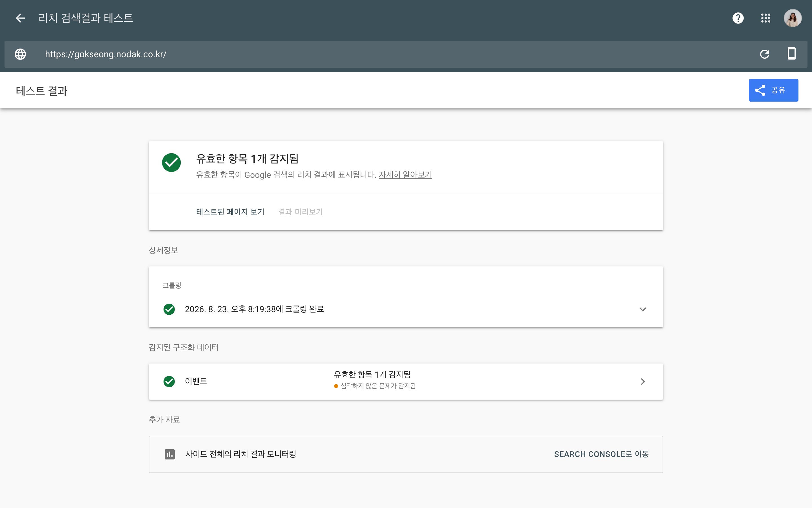This screenshot has width=812, height=508.
Task: Click 사이트 전체의 리치 결과 모니터링 text
Action: point(240,454)
